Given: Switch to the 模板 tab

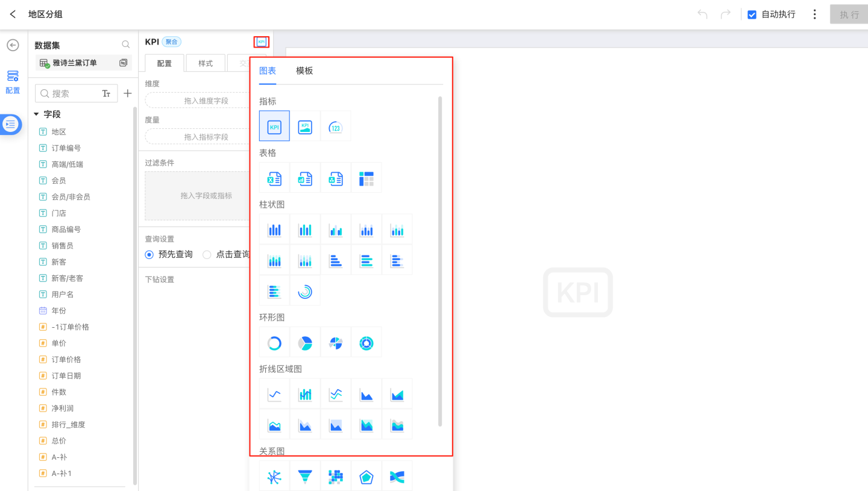Looking at the screenshot, I should 304,71.
